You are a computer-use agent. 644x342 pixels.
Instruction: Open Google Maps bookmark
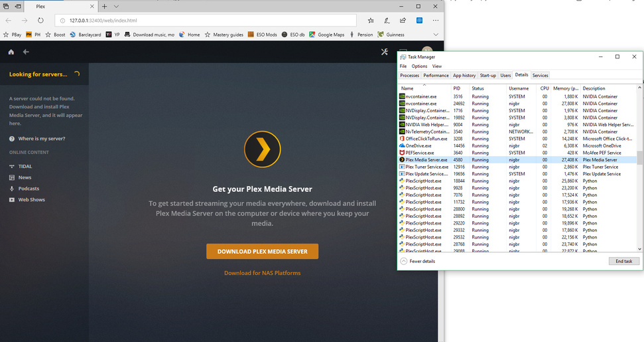click(326, 35)
